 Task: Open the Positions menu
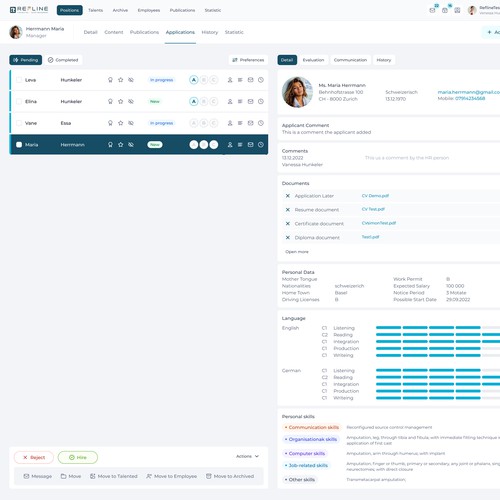pos(70,10)
